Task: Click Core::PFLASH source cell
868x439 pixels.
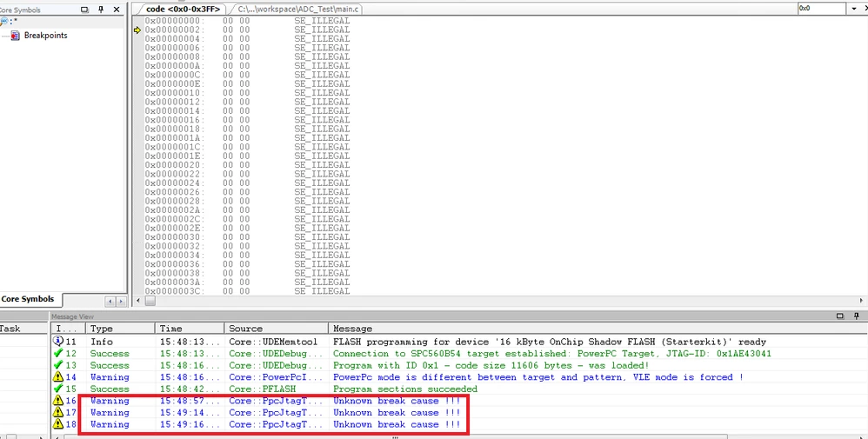Action: 263,389
